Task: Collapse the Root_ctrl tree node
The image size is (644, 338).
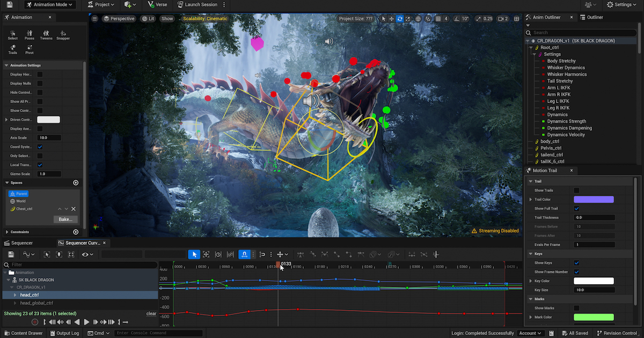Action: [531, 48]
